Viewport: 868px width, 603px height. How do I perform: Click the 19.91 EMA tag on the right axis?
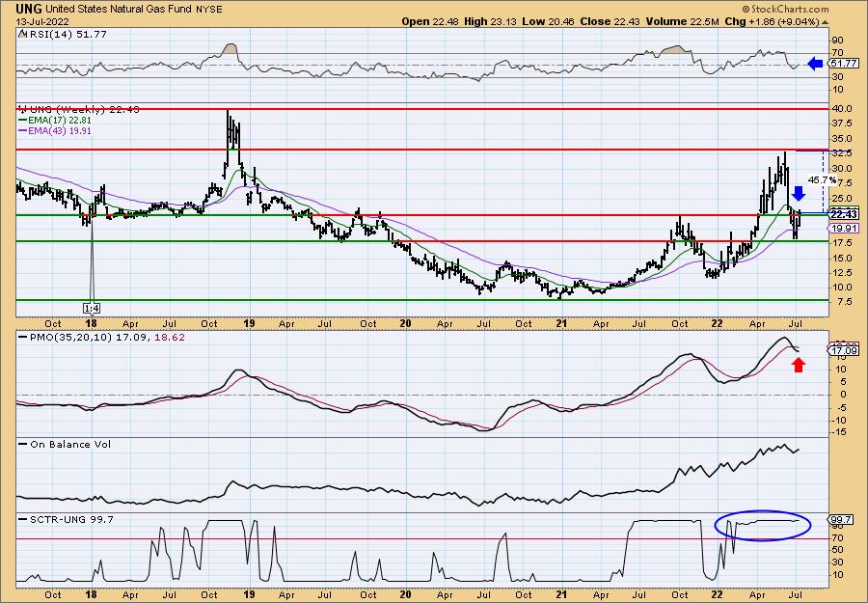844,229
